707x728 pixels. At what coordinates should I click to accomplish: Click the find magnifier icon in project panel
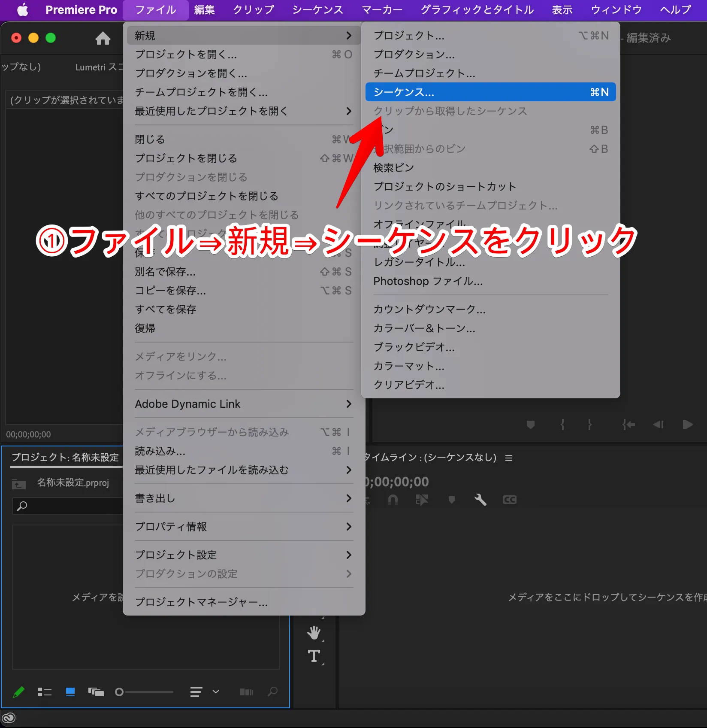pyautogui.click(x=272, y=692)
